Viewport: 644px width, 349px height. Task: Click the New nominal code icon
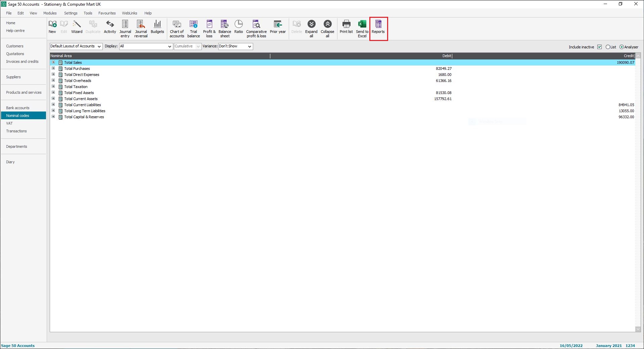pos(52,27)
